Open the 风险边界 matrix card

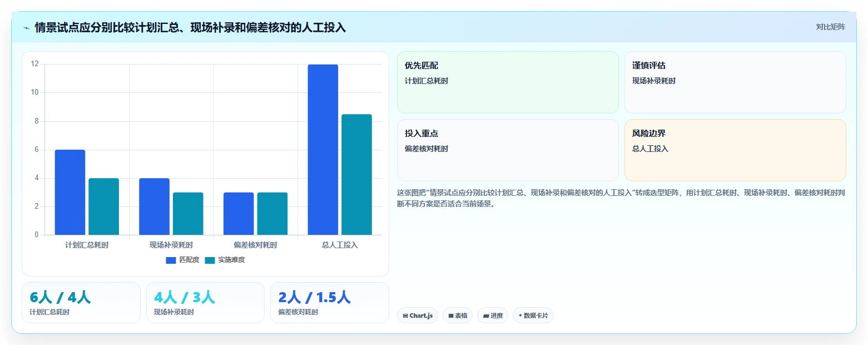(735, 150)
